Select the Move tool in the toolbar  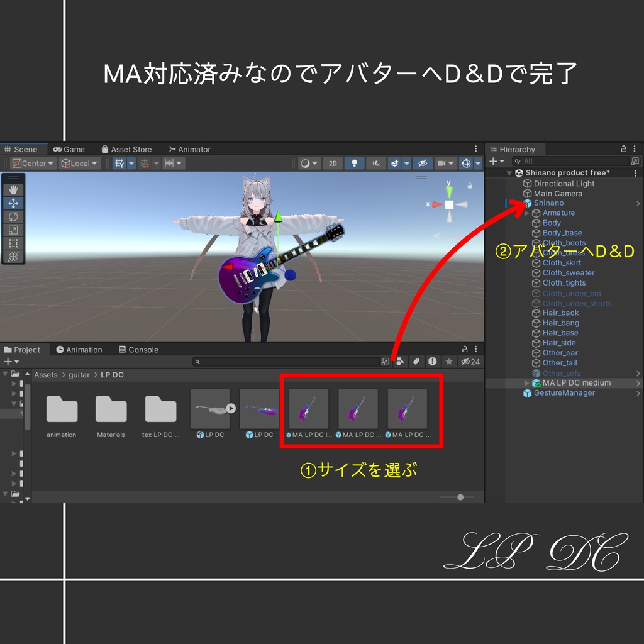tap(14, 203)
